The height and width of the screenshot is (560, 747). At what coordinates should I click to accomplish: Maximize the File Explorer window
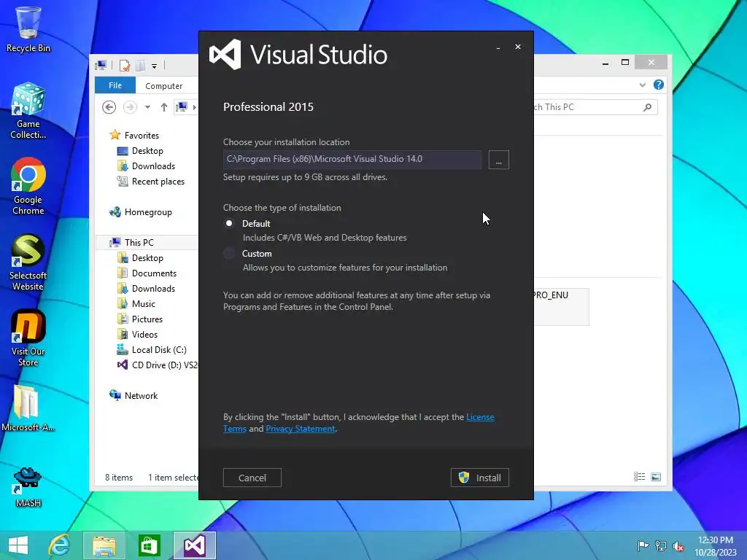coord(625,63)
